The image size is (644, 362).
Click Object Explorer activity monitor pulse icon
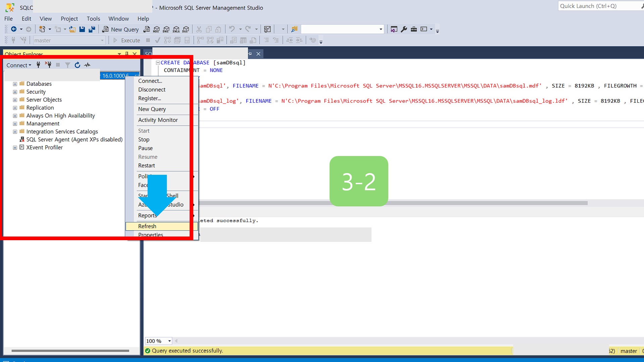[87, 65]
